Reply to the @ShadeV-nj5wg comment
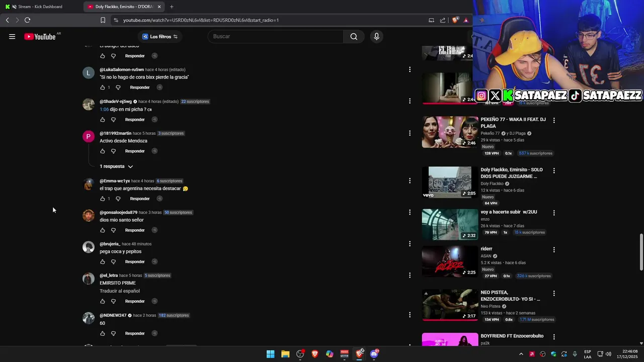 135,120
